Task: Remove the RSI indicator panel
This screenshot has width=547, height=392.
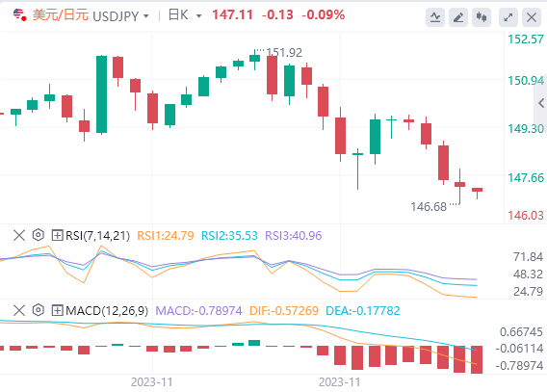Action: tap(19, 235)
